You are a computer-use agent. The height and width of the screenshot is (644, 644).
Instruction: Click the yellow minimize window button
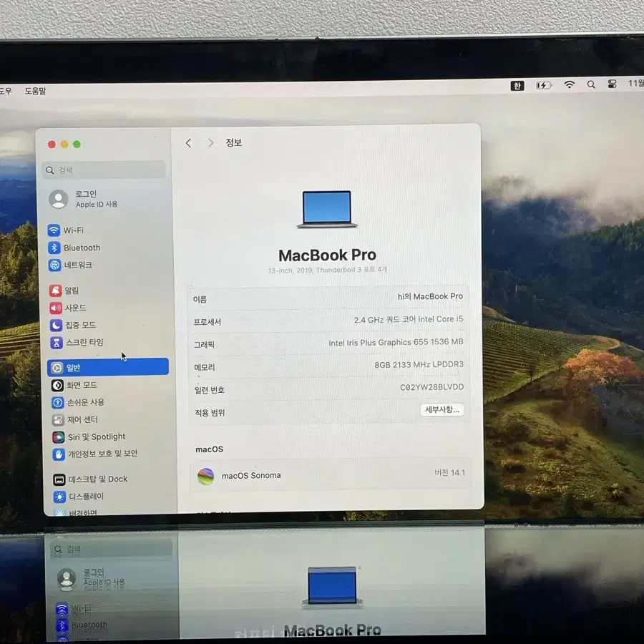64,144
